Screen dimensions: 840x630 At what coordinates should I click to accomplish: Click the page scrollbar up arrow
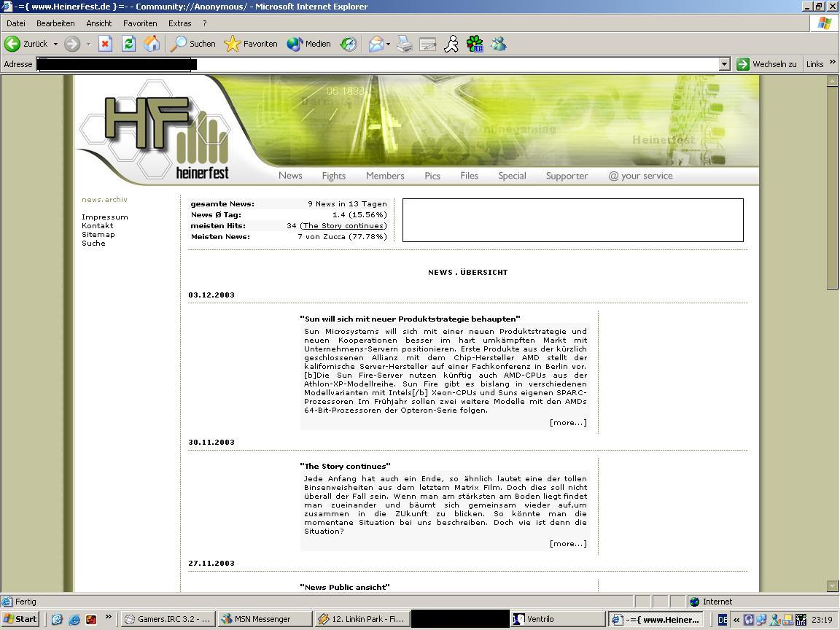point(832,81)
